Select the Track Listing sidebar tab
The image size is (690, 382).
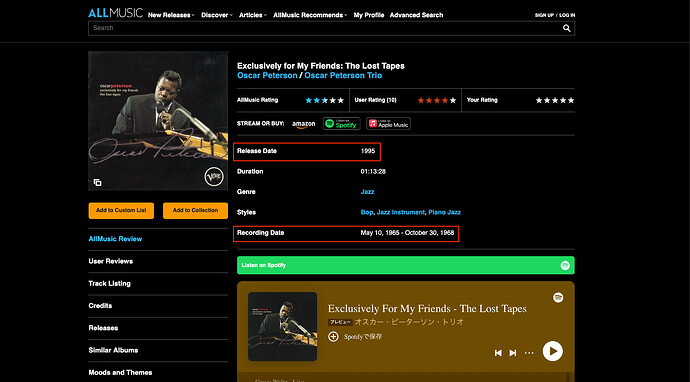pyautogui.click(x=110, y=283)
